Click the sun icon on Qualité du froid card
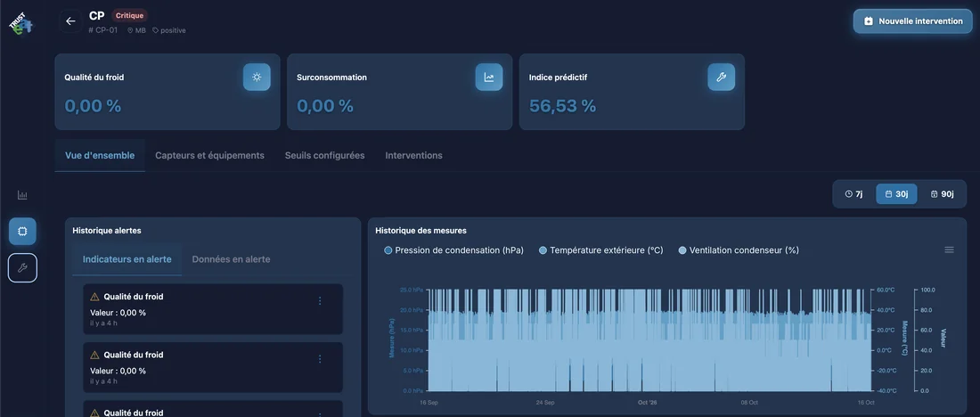 pyautogui.click(x=257, y=77)
